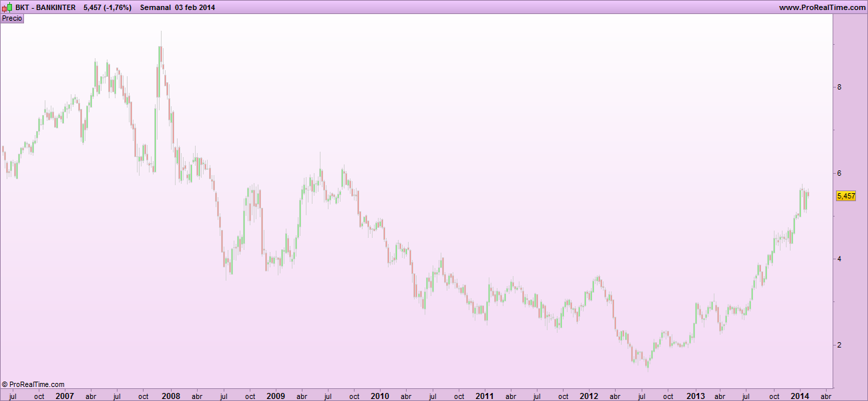This screenshot has height=401, width=868.
Task: Select the 2009 year label on time axis
Action: pos(276,396)
